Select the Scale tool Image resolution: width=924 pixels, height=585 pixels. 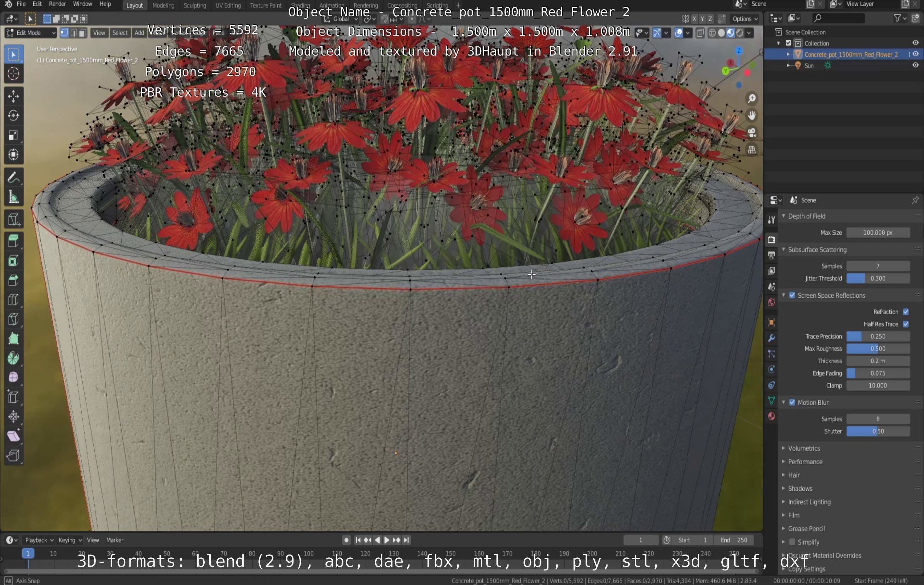click(x=13, y=135)
